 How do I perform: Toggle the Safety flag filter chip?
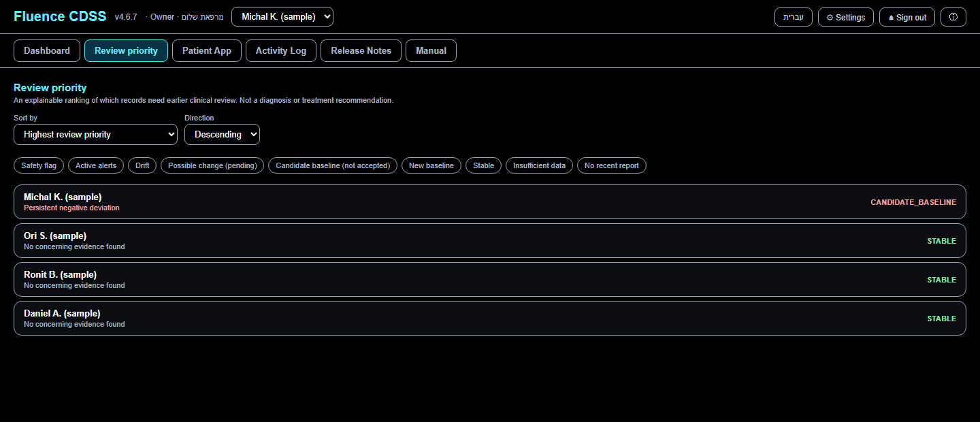(39, 165)
